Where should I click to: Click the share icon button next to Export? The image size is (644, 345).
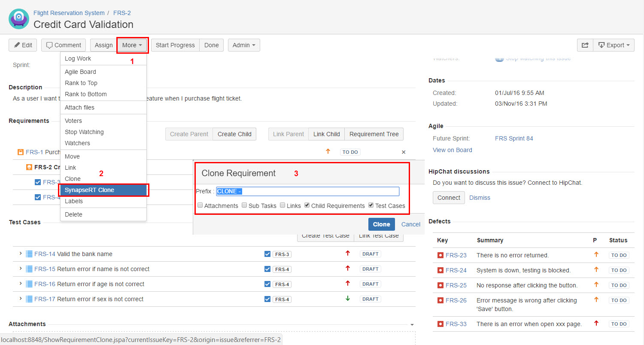585,45
